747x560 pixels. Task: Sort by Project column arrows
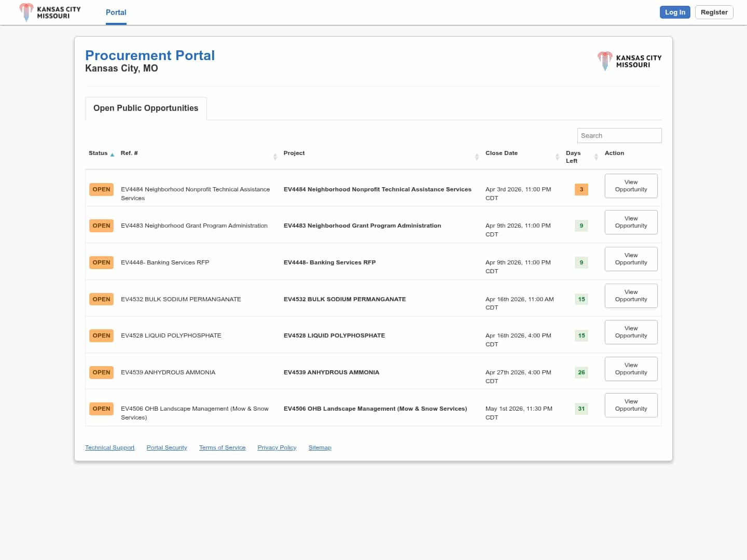[x=477, y=157]
